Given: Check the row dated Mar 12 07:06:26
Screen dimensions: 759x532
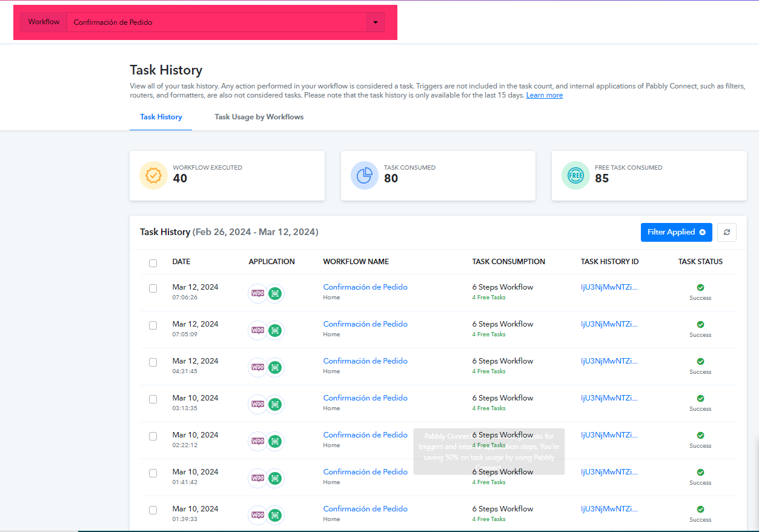Looking at the screenshot, I should coord(153,288).
